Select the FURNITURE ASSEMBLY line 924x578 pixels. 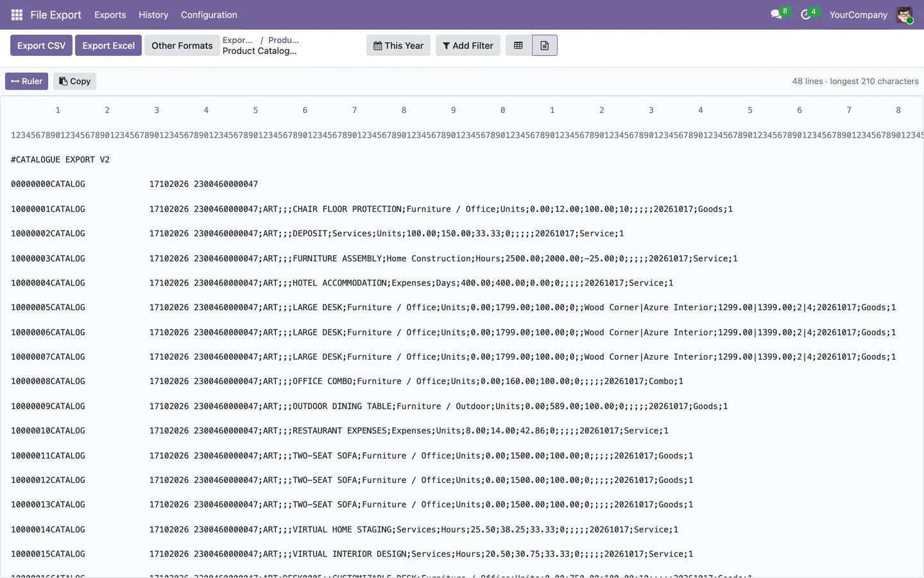374,258
